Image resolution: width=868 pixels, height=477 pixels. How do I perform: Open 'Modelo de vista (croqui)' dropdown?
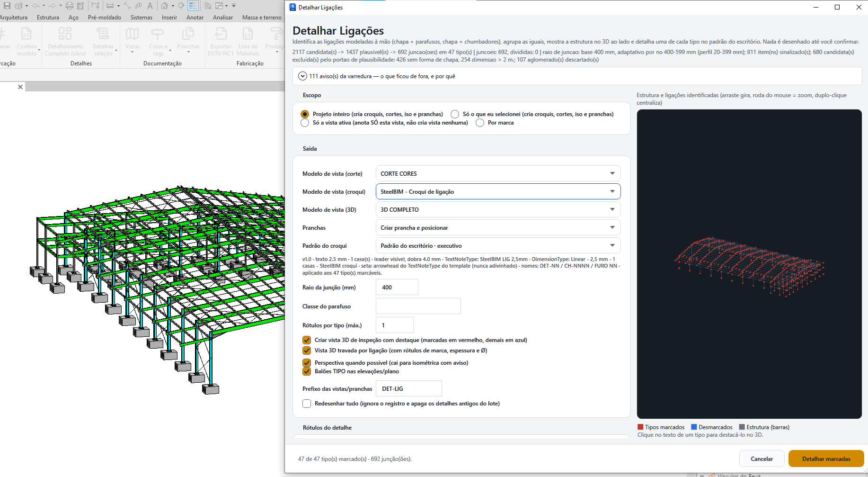498,191
